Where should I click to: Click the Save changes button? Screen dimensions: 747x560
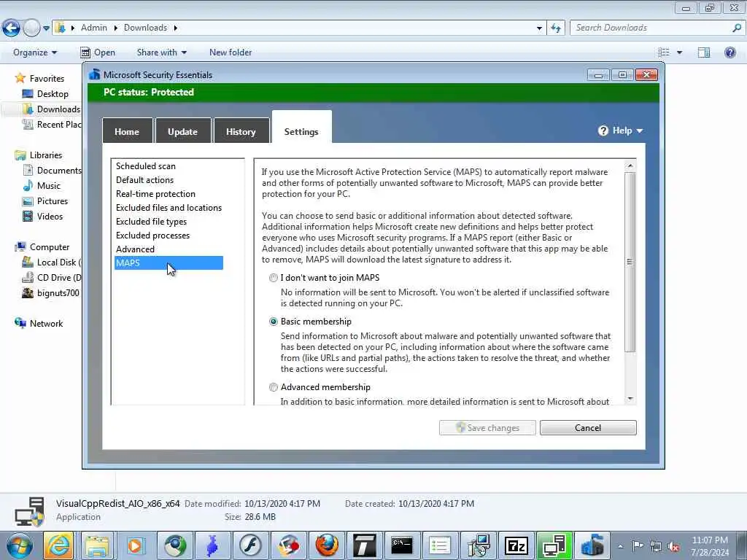pyautogui.click(x=487, y=427)
